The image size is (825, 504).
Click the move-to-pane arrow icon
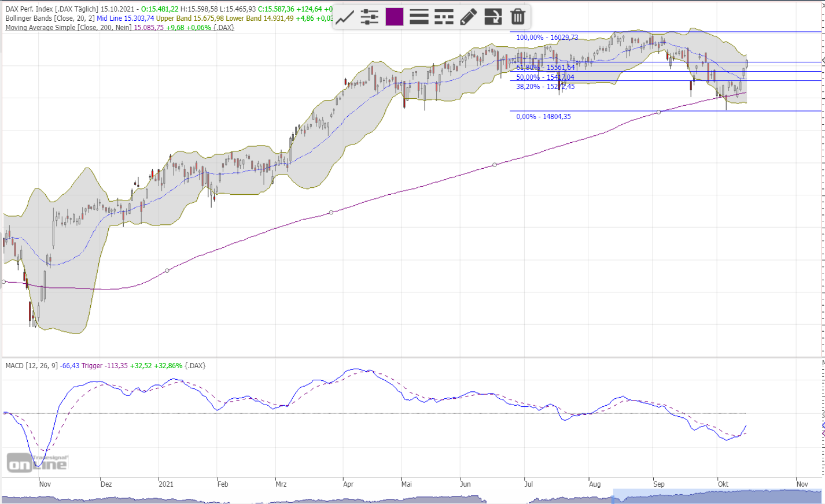493,17
